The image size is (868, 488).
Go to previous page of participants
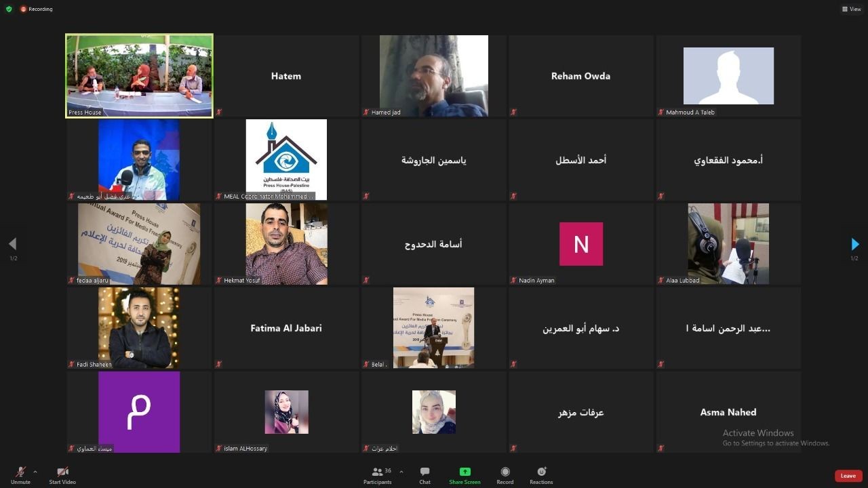tap(12, 244)
